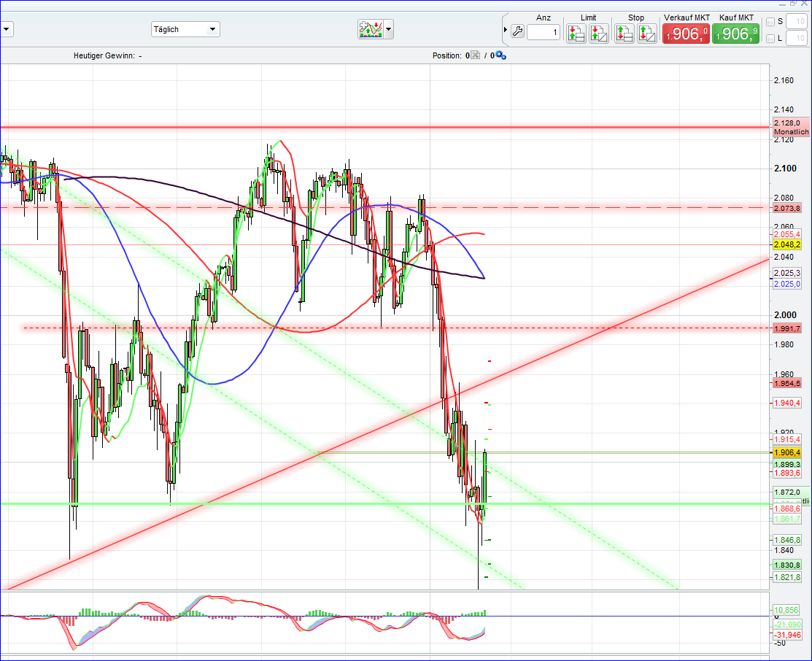
Task: Click the Anz quantity input field
Action: 544,32
